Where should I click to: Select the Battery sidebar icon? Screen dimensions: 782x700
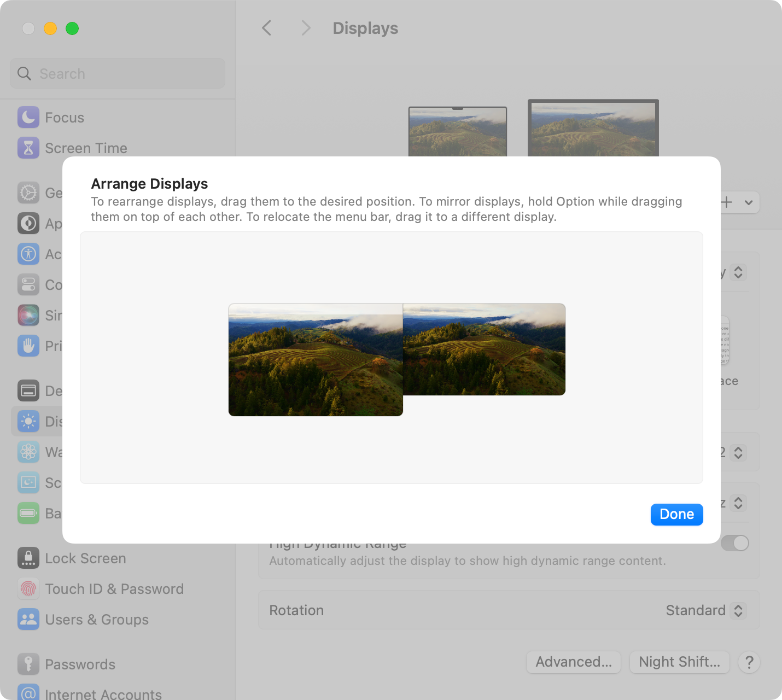tap(28, 513)
